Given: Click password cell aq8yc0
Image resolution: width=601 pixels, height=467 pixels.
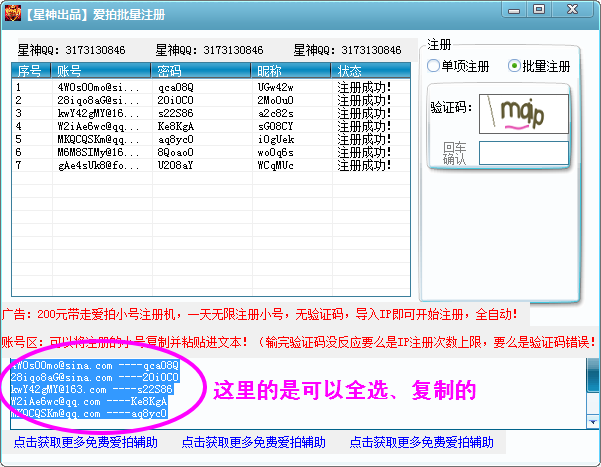Looking at the screenshot, I should (176, 140).
